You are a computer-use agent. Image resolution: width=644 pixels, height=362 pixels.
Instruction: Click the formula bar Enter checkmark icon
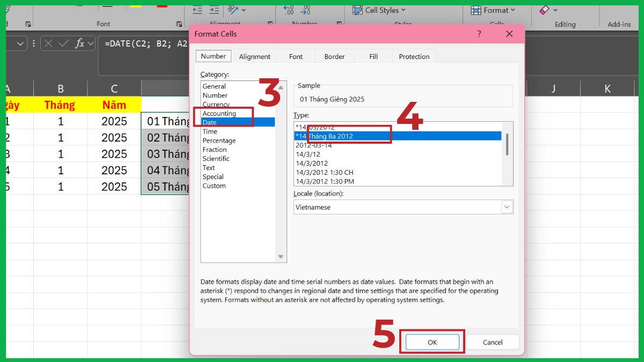point(63,43)
